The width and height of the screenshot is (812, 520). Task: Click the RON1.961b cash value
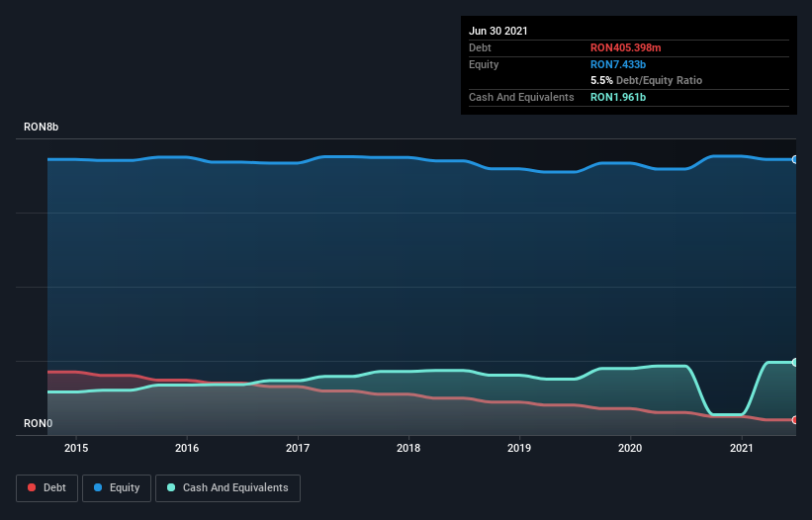618,97
